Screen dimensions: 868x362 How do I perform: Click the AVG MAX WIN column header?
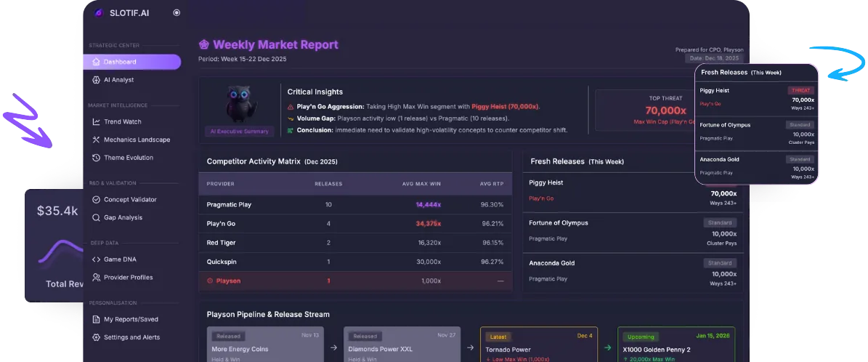click(421, 183)
